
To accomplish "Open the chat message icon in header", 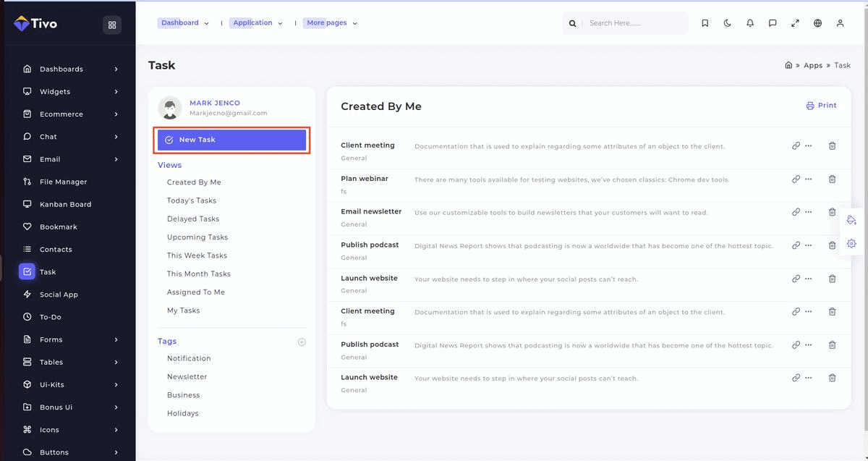I will [773, 23].
